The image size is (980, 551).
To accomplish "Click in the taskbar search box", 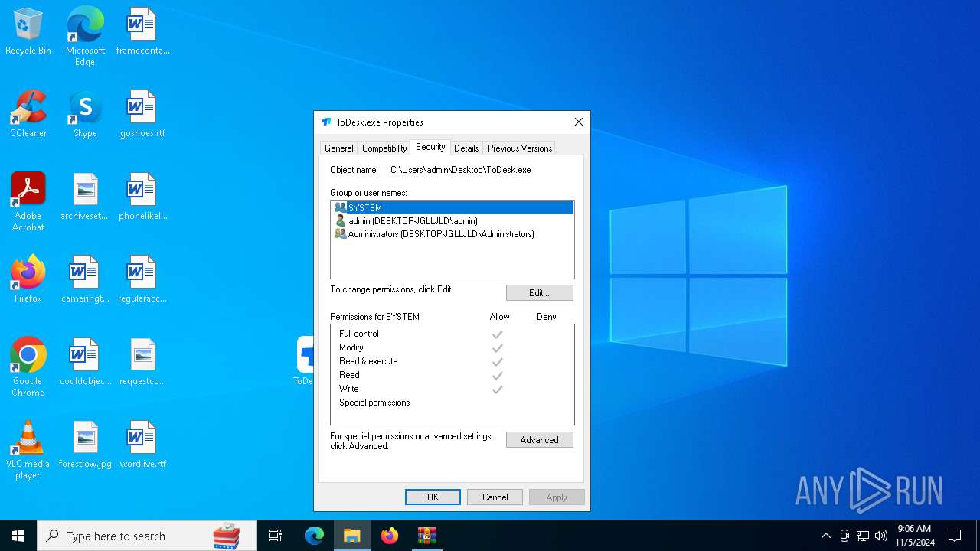I will tap(147, 536).
